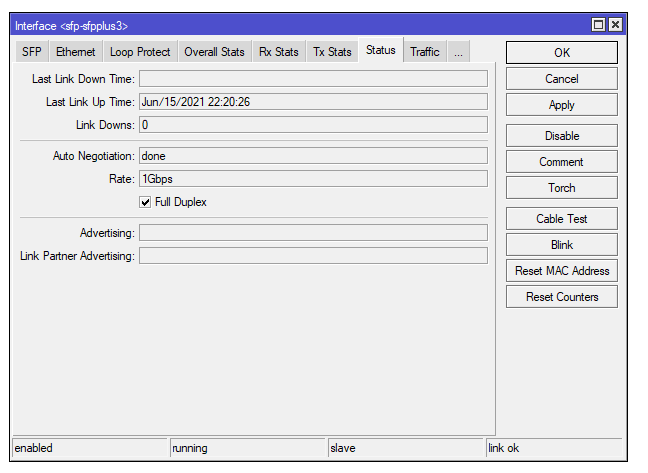Click the 'slave' status bar entry

405,448
